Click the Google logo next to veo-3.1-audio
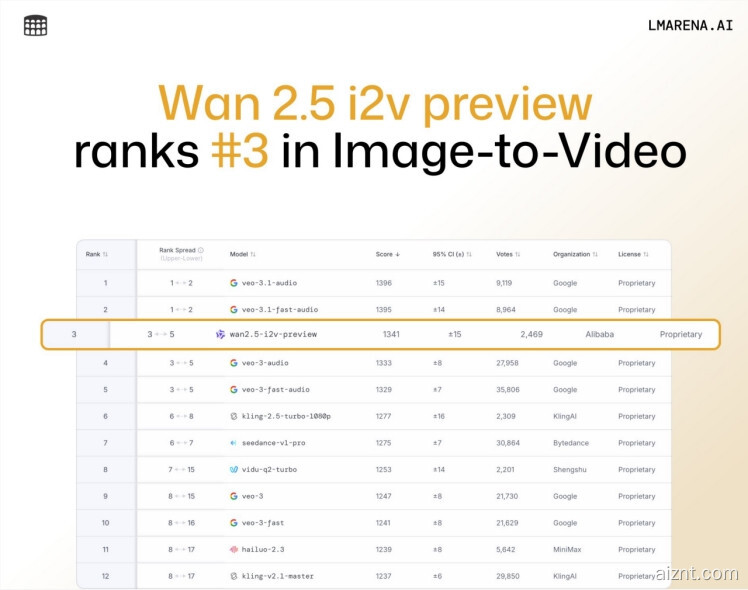This screenshot has height=590, width=748. click(233, 283)
